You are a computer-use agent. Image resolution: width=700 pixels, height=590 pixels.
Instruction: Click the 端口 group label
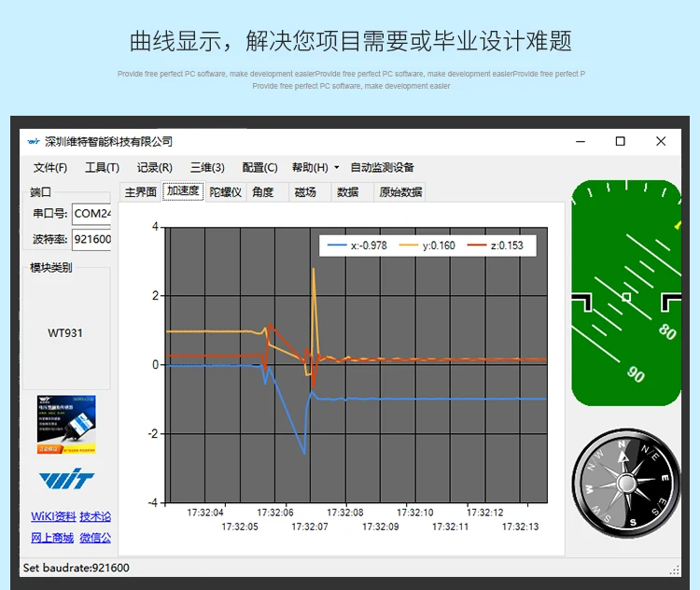click(40, 192)
